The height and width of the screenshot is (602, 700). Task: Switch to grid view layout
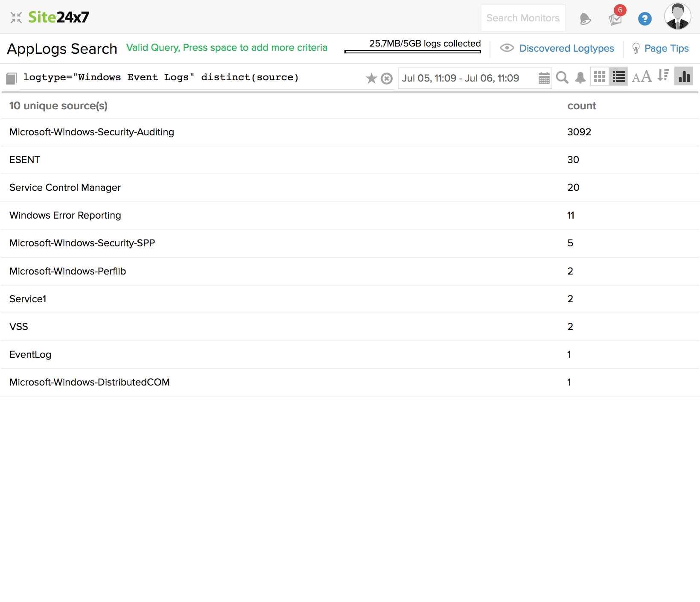pyautogui.click(x=600, y=77)
